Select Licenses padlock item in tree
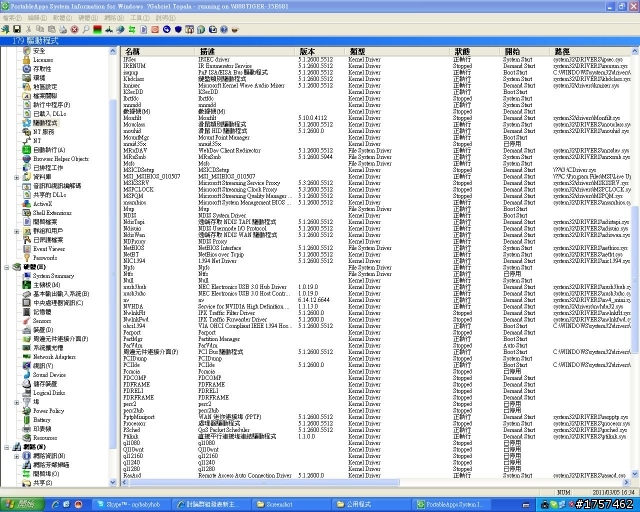This screenshot has height=512, width=640. coord(42,60)
